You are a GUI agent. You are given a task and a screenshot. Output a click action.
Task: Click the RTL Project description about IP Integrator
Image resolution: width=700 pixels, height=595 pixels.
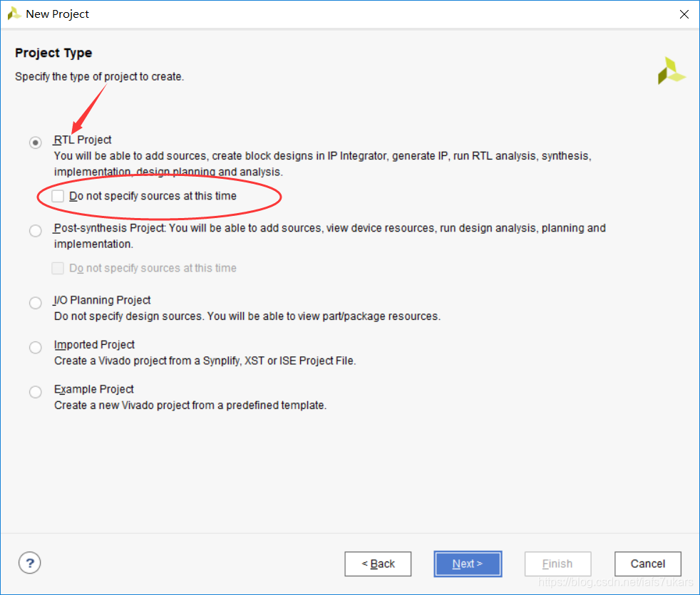click(323, 164)
